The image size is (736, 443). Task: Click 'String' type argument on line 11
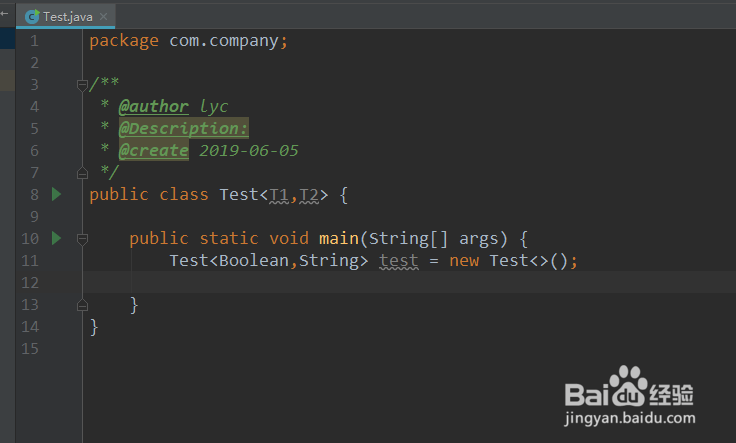click(x=329, y=261)
